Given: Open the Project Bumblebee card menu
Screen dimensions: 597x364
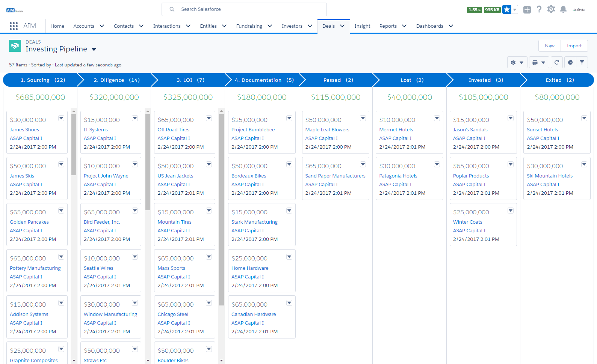Looking at the screenshot, I should click(x=289, y=118).
